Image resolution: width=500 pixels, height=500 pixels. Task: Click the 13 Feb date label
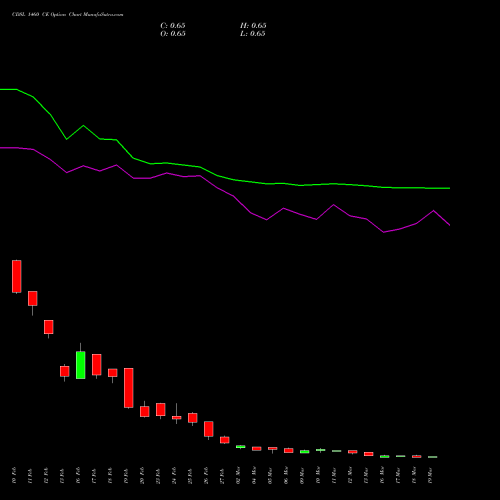pos(62,475)
